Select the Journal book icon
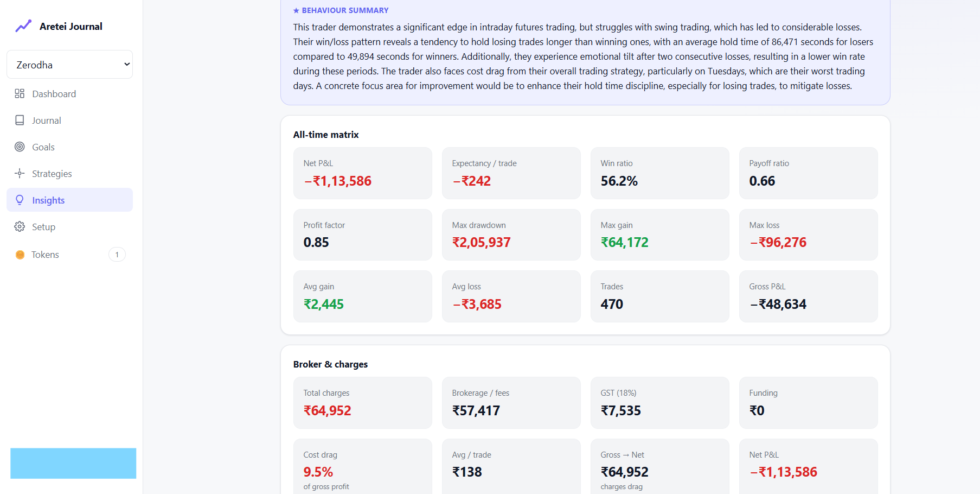The width and height of the screenshot is (980, 494). (20, 120)
